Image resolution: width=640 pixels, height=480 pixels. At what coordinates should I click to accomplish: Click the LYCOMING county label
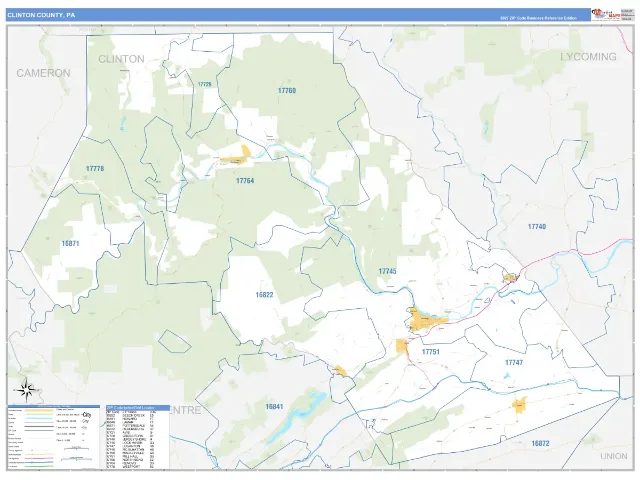(588, 57)
